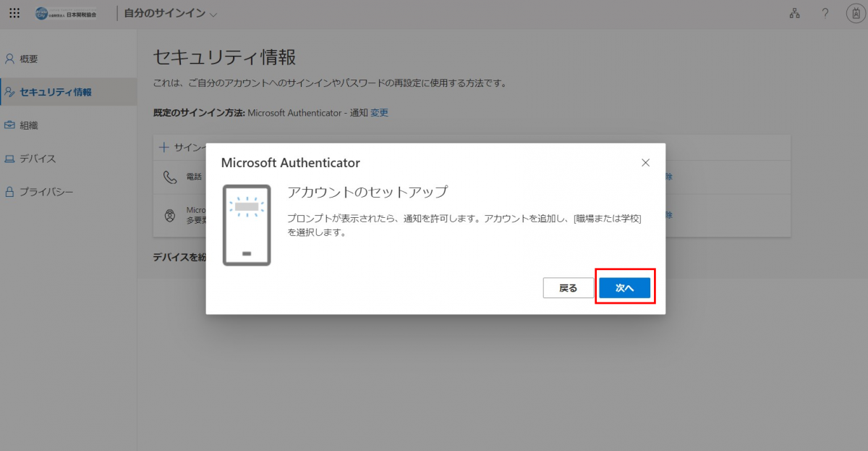Close the Microsoft Authenticator dialog
Viewport: 868px width, 451px height.
coord(645,163)
